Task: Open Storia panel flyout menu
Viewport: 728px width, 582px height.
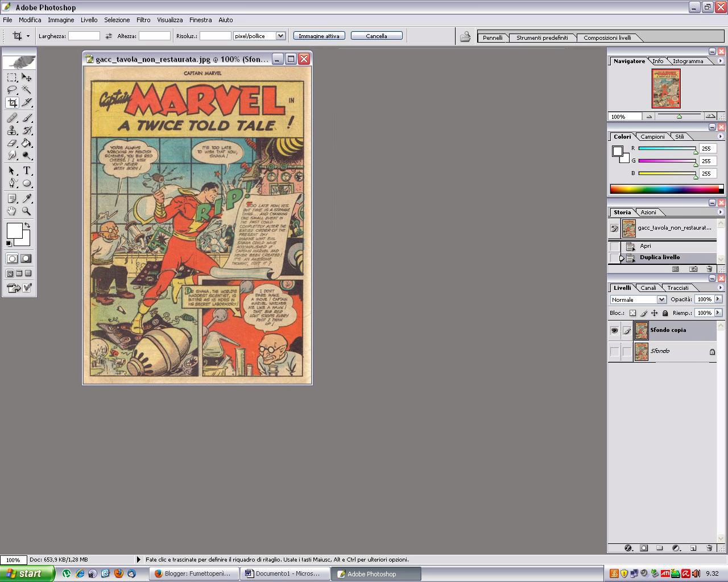Action: pos(720,212)
